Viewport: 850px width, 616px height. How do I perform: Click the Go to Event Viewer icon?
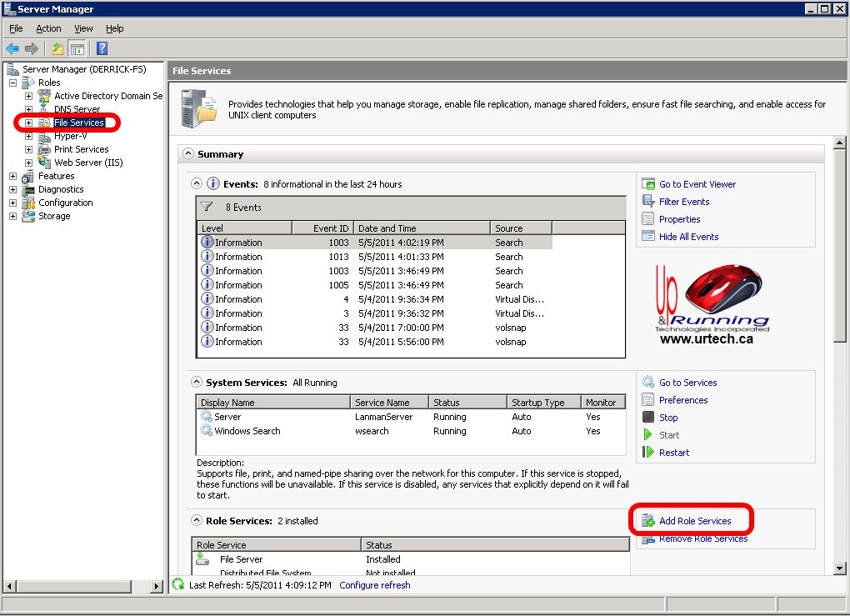pyautogui.click(x=648, y=184)
